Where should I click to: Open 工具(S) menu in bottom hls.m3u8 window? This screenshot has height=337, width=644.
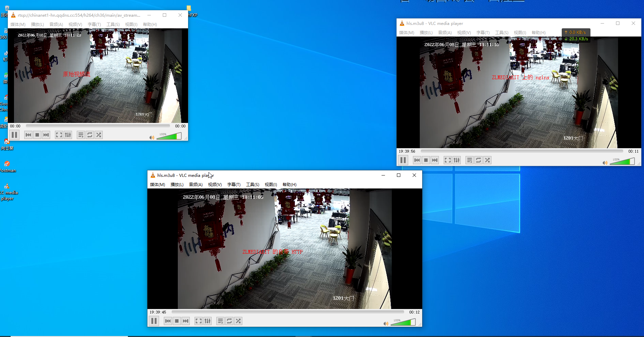[x=253, y=185]
